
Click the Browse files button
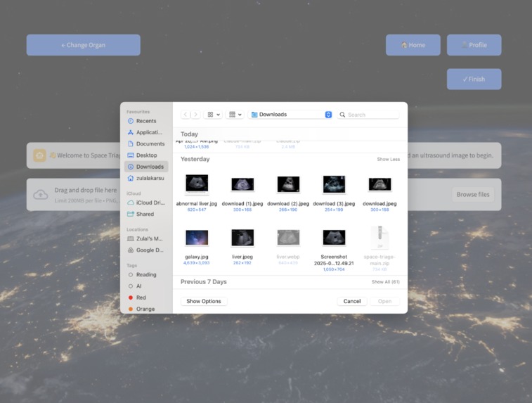point(473,195)
